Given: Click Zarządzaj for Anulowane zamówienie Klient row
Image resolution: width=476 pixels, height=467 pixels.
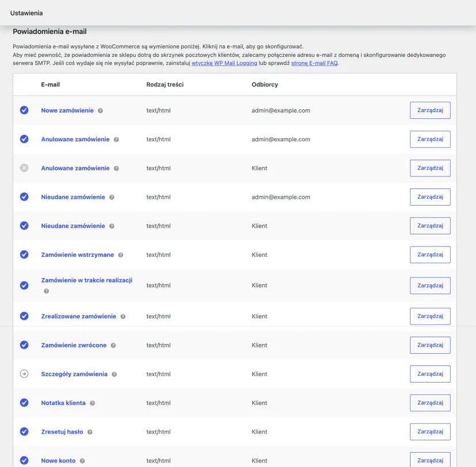Looking at the screenshot, I should 430,168.
